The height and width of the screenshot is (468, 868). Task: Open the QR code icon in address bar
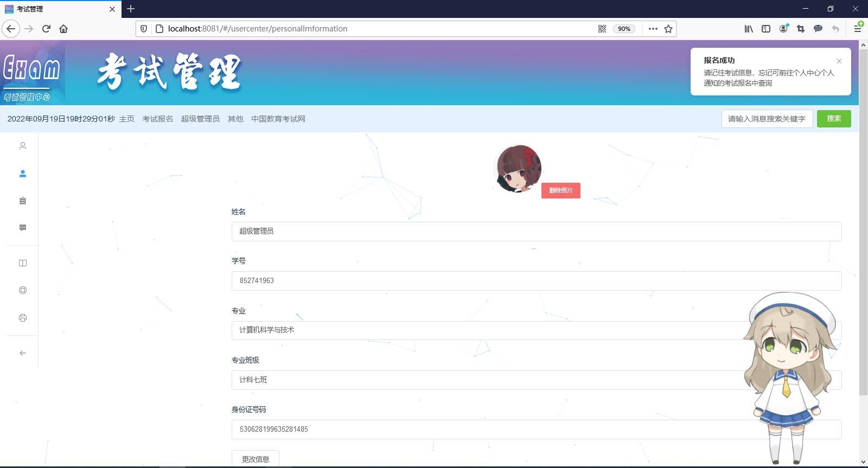(602, 29)
